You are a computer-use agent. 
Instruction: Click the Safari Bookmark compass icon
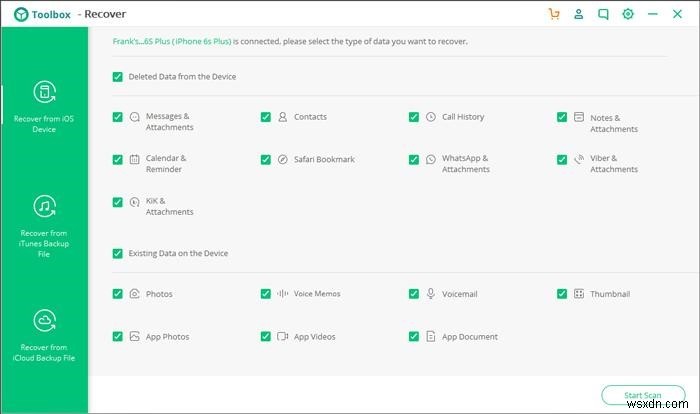click(283, 159)
